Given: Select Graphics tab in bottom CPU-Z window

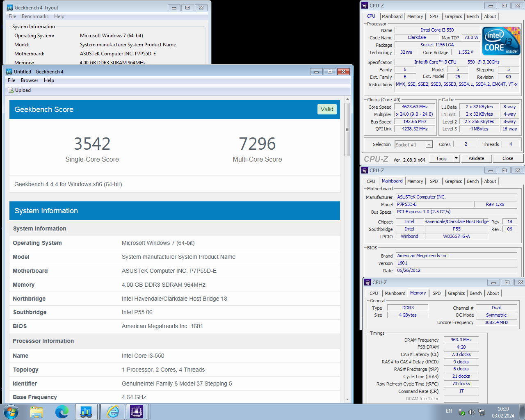Looking at the screenshot, I should tap(457, 293).
